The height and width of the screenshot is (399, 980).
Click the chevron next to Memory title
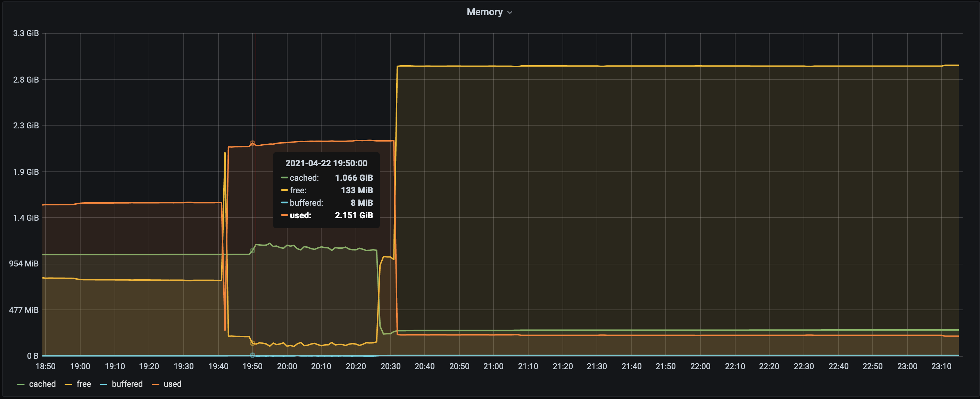click(x=510, y=12)
